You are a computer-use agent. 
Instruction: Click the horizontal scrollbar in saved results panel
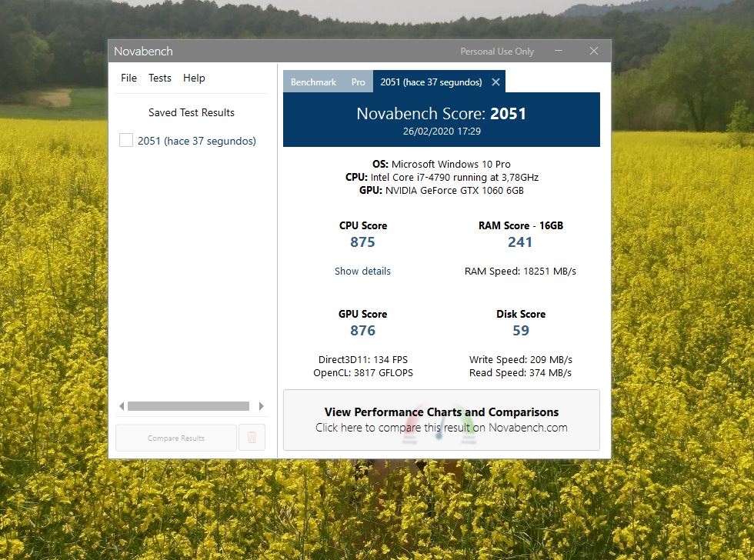coord(188,406)
